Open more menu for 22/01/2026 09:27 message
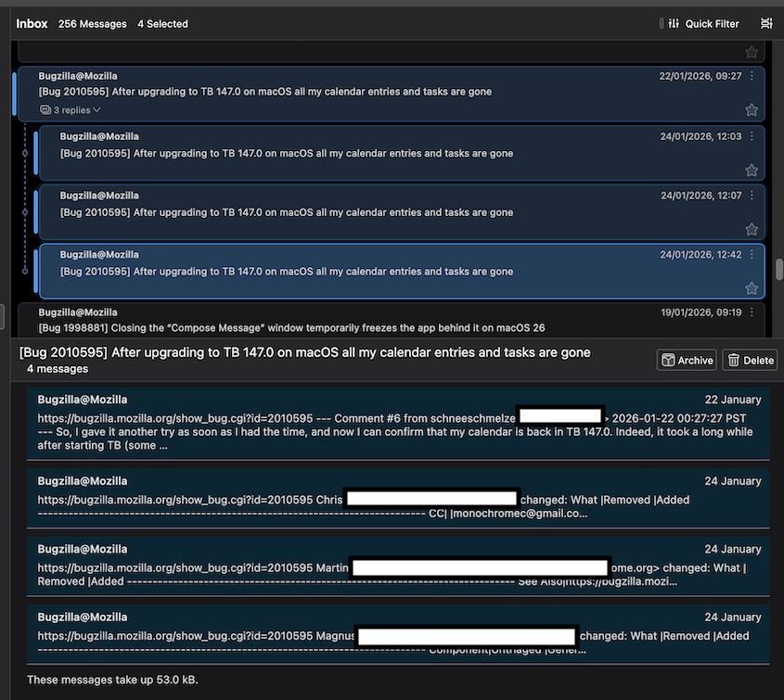 tap(752, 76)
